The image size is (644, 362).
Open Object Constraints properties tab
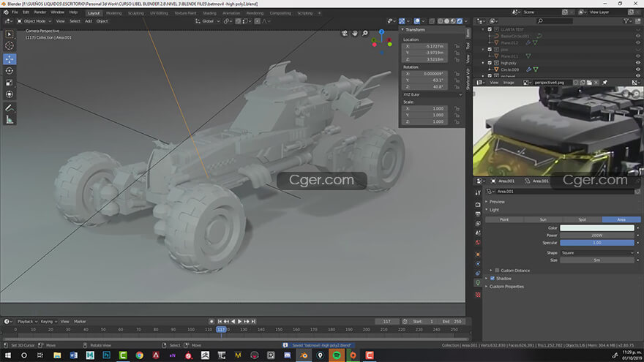point(478,273)
